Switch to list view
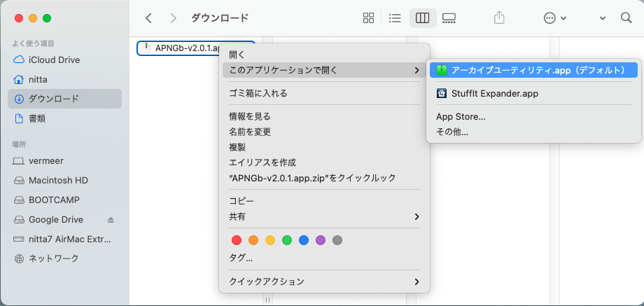 pyautogui.click(x=395, y=18)
